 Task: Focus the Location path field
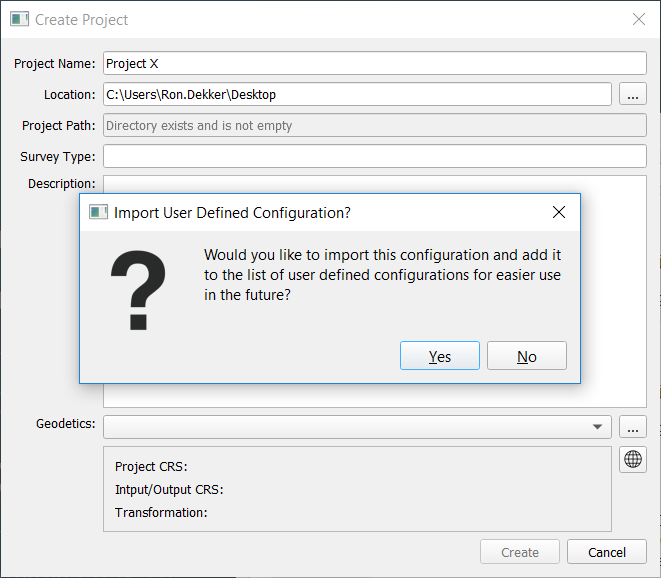[357, 95]
